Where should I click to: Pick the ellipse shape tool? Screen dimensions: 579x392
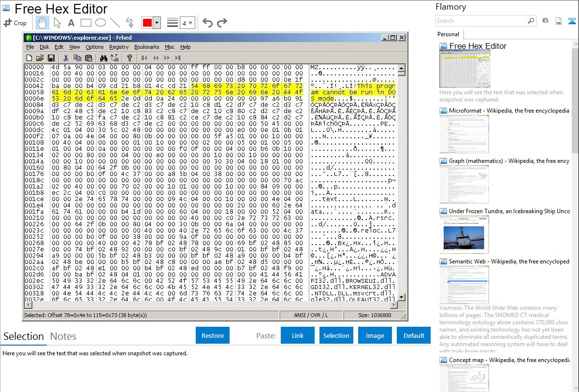tap(101, 23)
